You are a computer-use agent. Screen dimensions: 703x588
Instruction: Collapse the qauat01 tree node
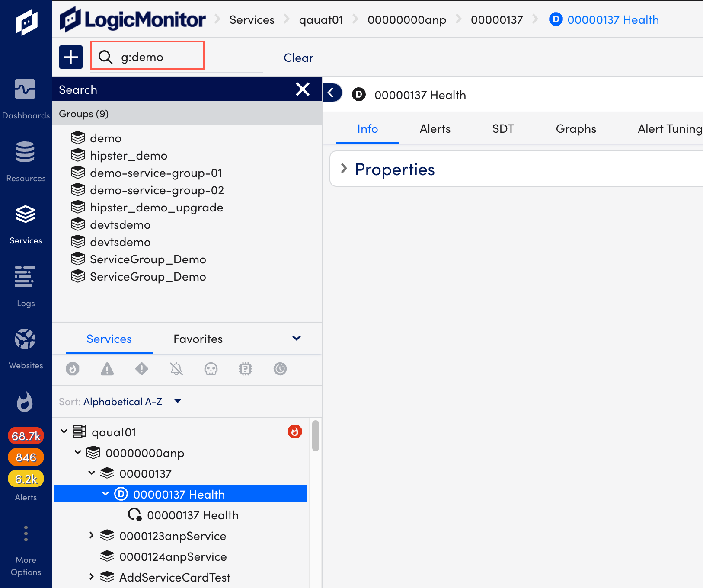pos(64,431)
